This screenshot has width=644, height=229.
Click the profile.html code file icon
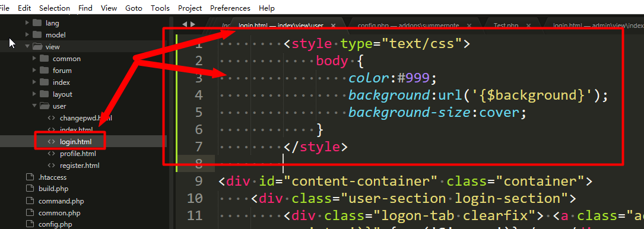tap(51, 154)
